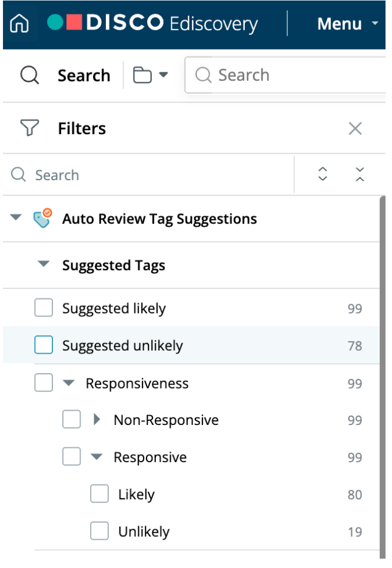This screenshot has height=568, width=392.
Task: Collapse Auto Review Tag Suggestions section
Action: click(x=16, y=218)
